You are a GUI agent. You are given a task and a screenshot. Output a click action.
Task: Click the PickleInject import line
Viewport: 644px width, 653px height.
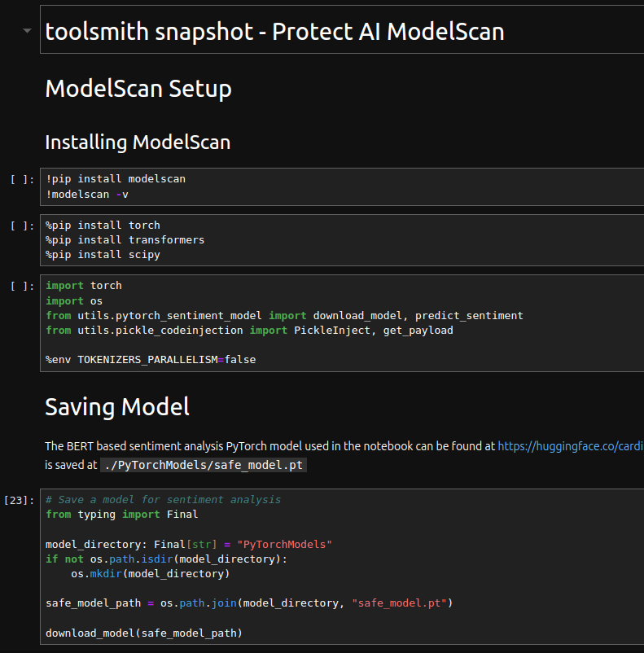249,330
